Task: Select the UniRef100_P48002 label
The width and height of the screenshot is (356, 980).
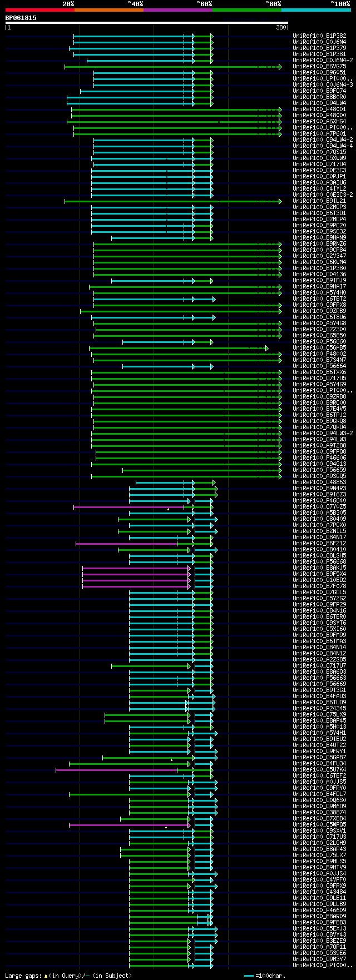Action: 319,354
